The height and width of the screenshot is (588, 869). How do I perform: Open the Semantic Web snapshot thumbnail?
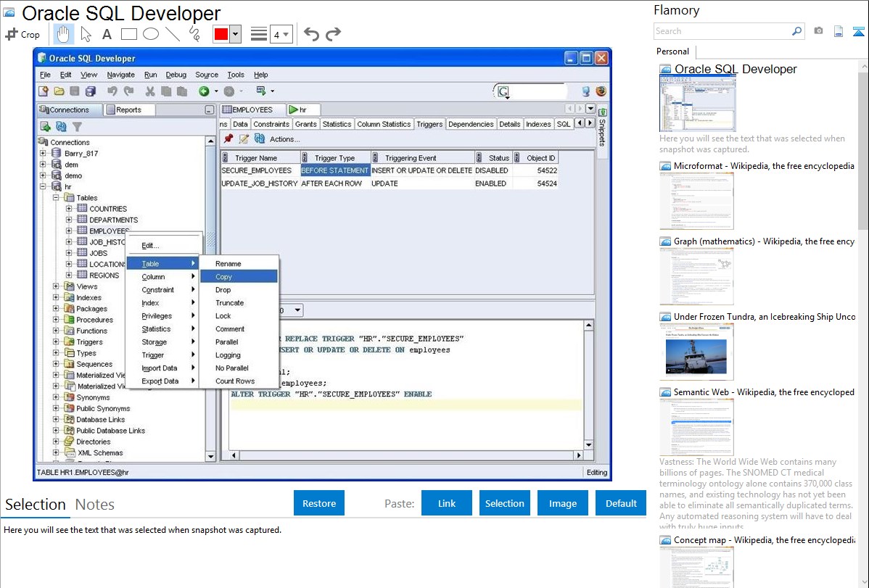click(696, 427)
